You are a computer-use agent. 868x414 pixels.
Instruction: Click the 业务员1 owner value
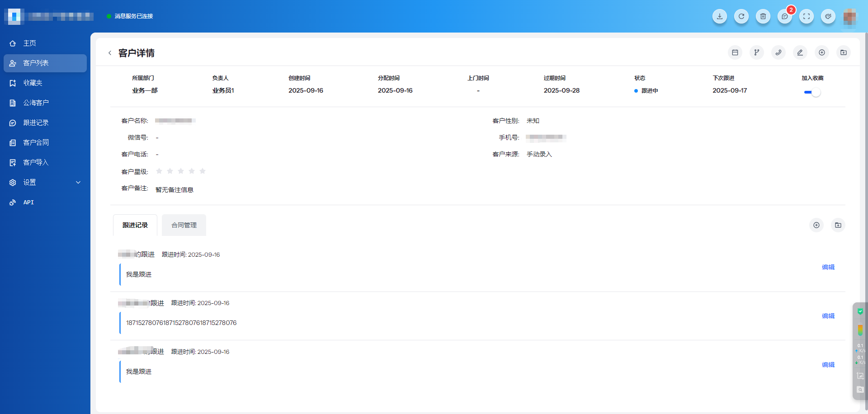pos(223,90)
